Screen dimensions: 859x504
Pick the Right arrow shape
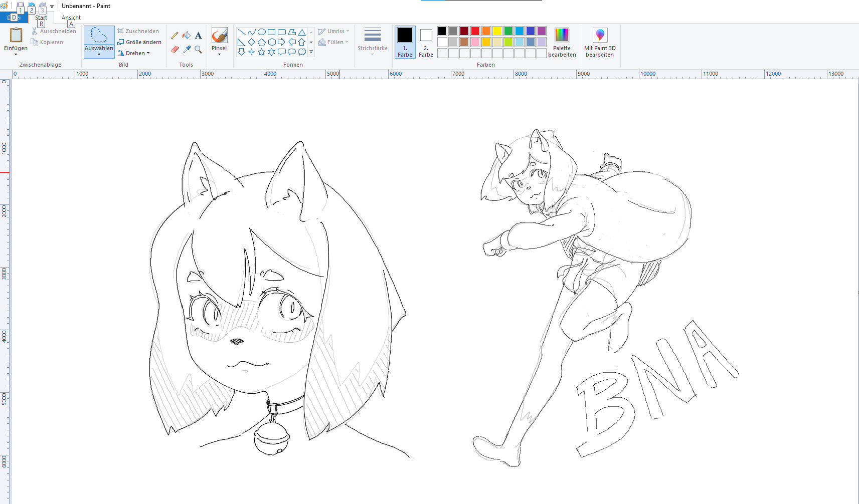click(x=281, y=42)
